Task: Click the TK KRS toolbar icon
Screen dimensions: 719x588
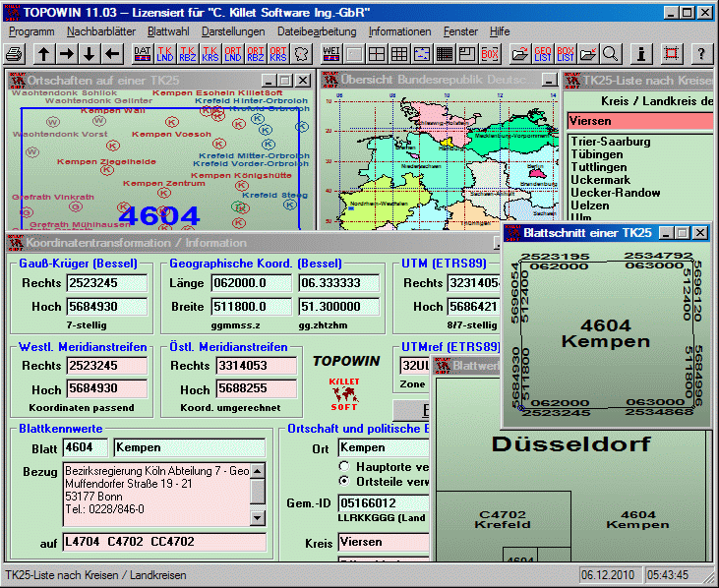Action: point(210,54)
